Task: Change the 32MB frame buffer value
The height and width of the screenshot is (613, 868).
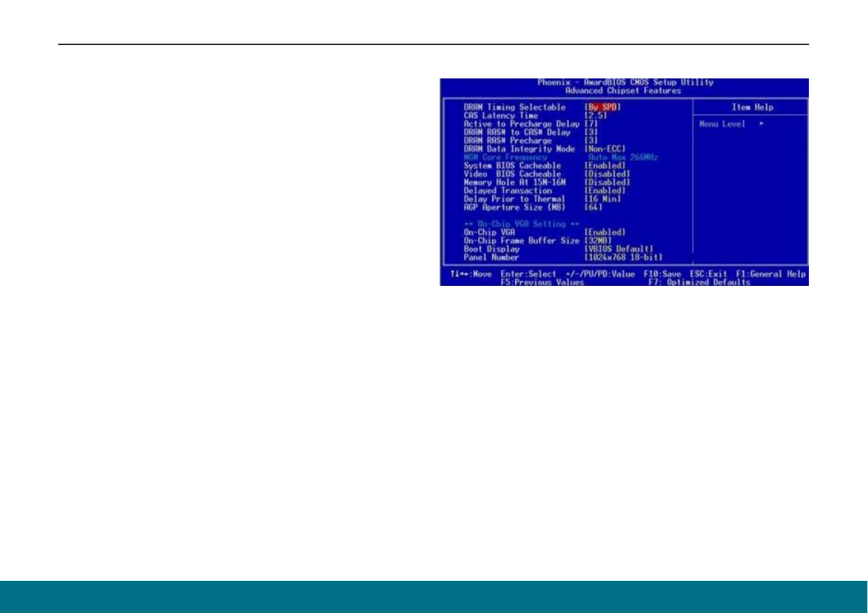Action: [598, 241]
